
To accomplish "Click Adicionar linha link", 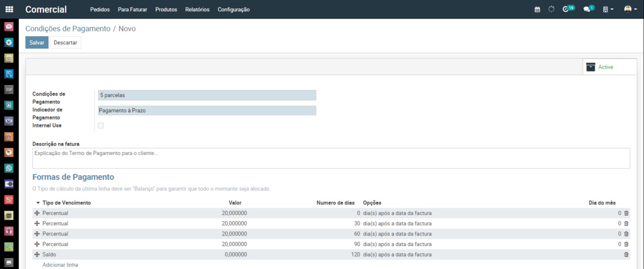I will point(60,265).
